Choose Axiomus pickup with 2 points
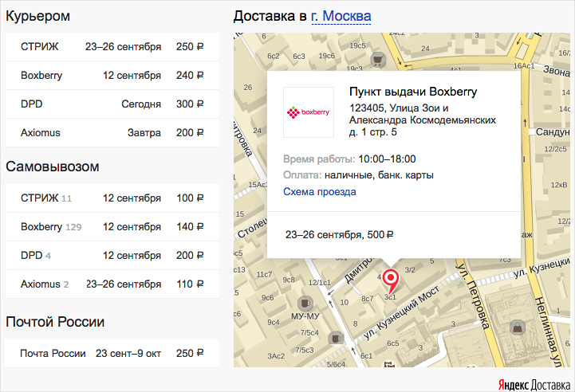Image resolution: width=575 pixels, height=392 pixels. 112,284
